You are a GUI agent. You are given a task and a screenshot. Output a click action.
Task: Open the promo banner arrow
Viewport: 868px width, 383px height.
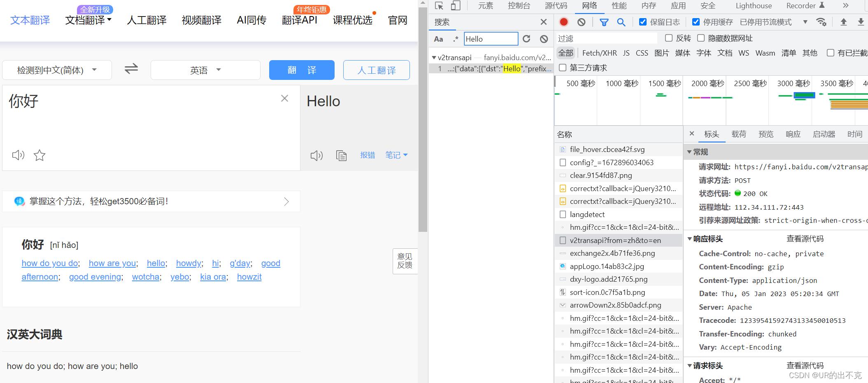pos(286,201)
